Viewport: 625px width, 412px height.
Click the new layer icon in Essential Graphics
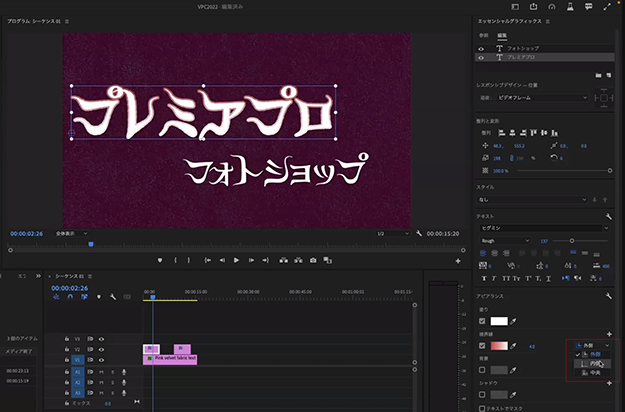click(x=609, y=75)
